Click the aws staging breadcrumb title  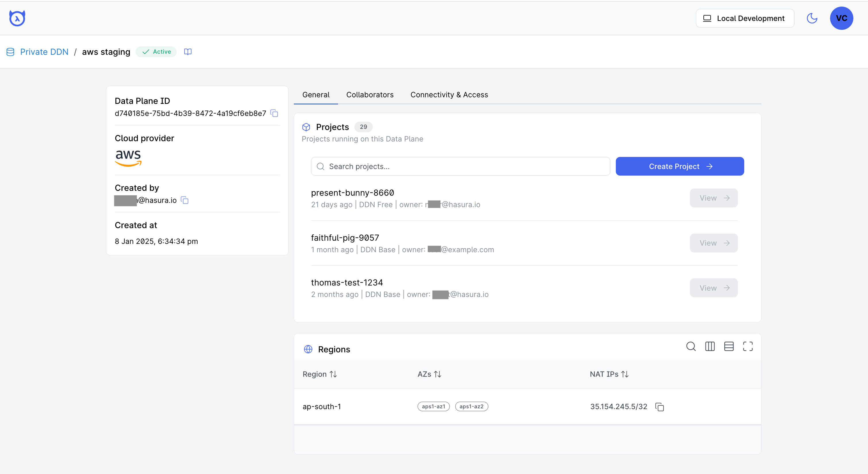106,52
